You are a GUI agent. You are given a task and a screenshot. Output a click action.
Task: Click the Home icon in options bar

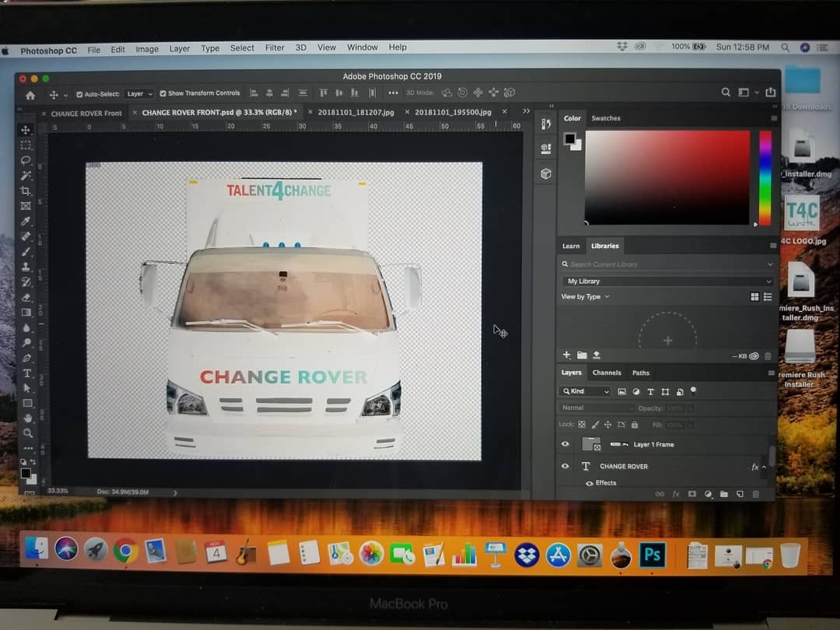(x=30, y=95)
